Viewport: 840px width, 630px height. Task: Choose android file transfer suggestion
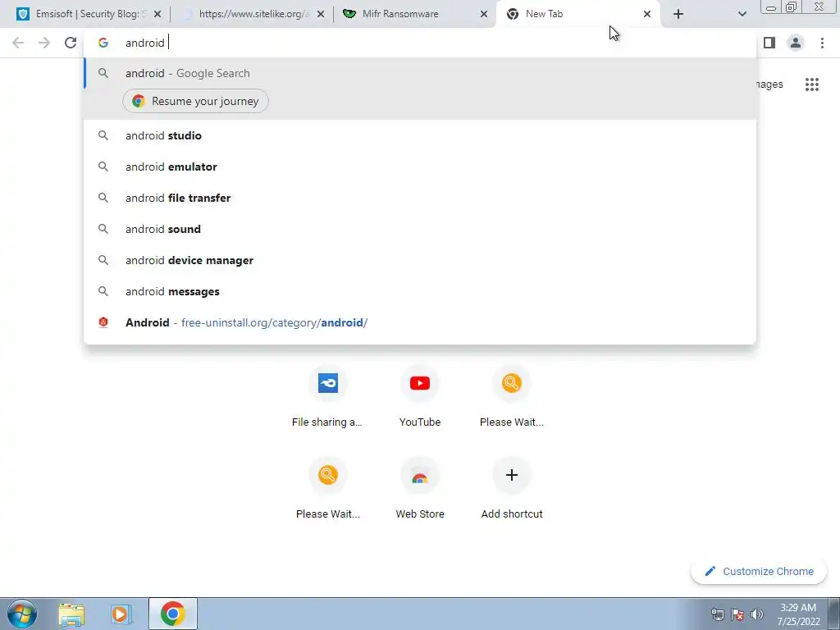tap(420, 198)
